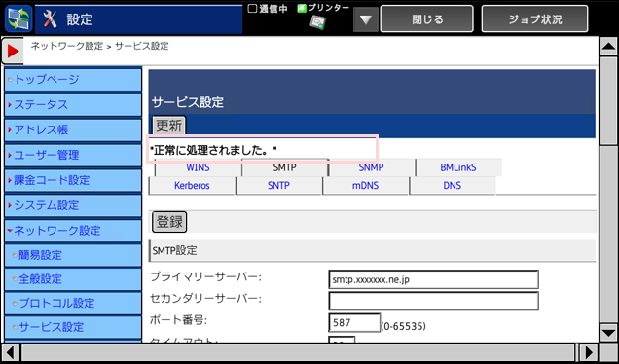
Task: Click the セカンダリーサーバー input field
Action: 433,301
